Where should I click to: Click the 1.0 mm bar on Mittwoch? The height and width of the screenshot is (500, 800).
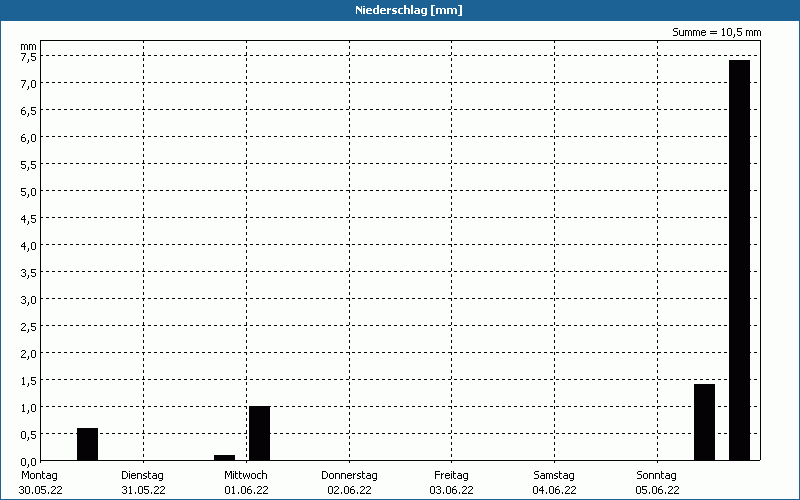259,433
